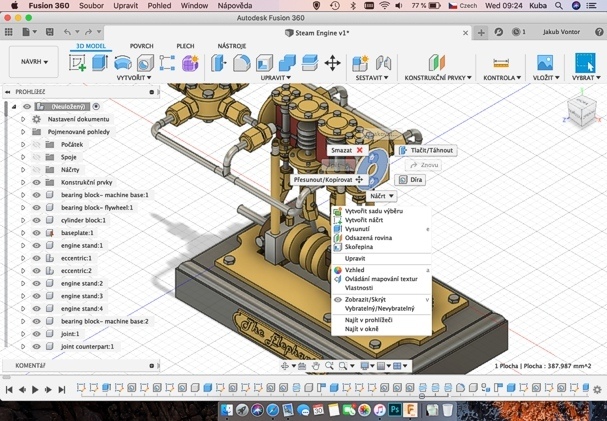Choose Odsazená rovina from context menu
This screenshot has width=607, height=421.
368,238
